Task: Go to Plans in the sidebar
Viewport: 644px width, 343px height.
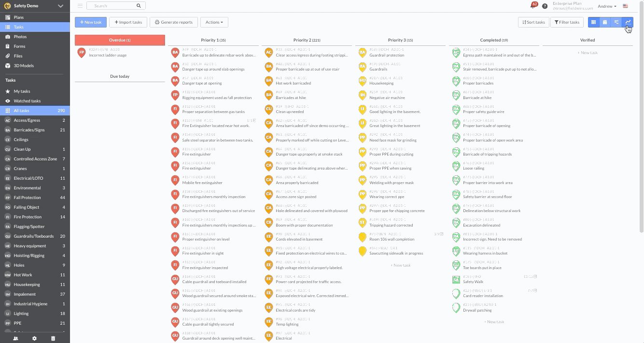Action: 35,17
